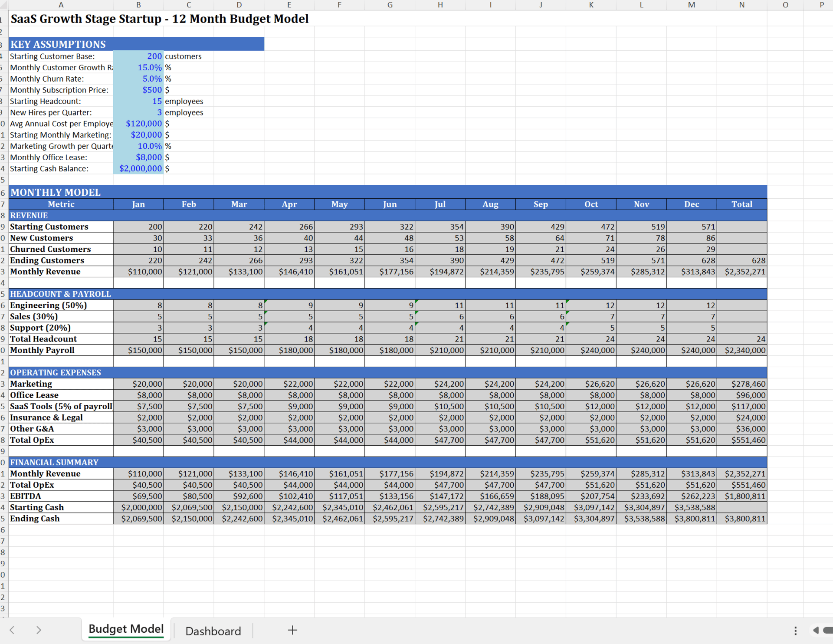Select the Dec column header in monthly model

click(x=691, y=204)
